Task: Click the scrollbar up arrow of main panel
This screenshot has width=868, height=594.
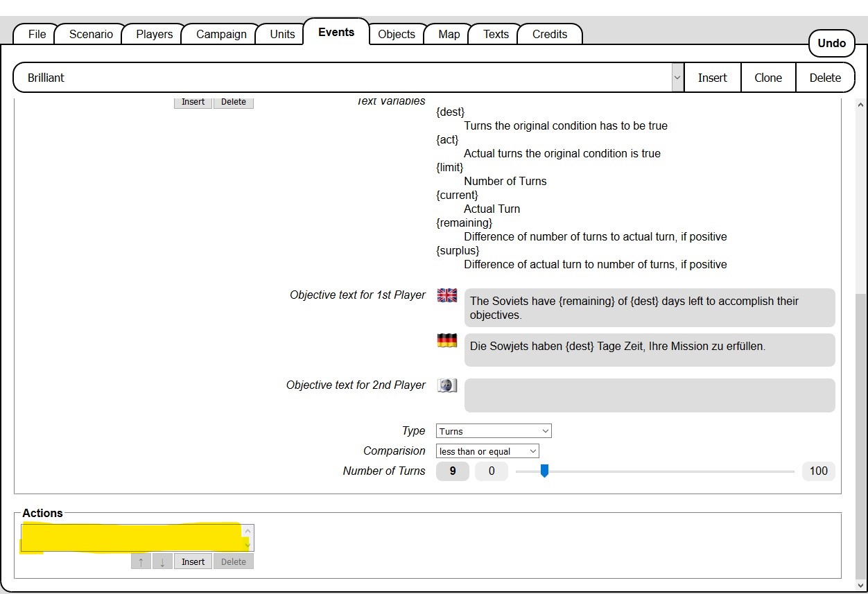Action: [860, 105]
